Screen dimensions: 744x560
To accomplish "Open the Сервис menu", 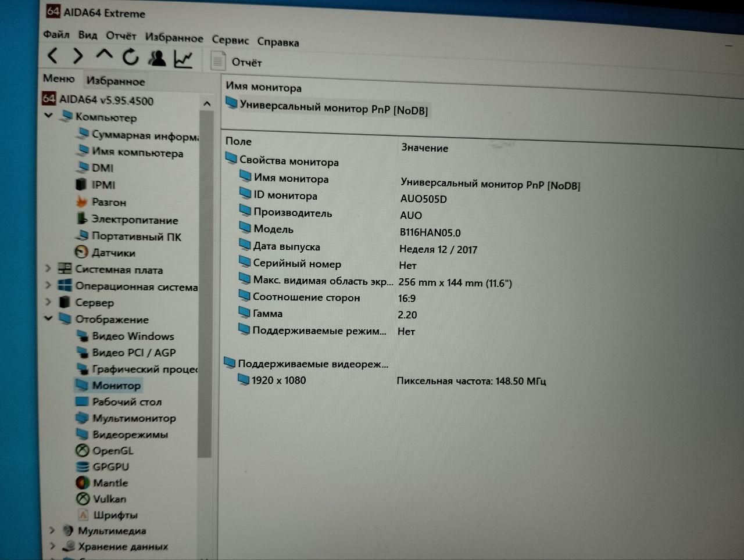I will tap(230, 40).
